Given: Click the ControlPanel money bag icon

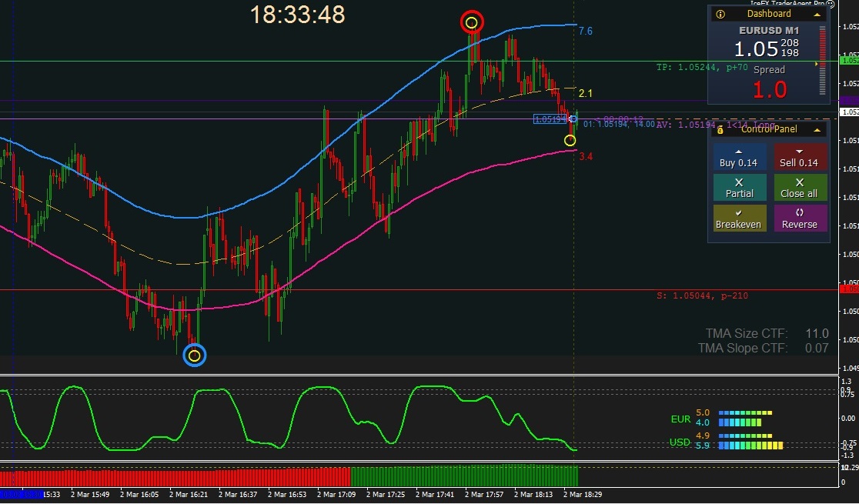Looking at the screenshot, I should click(x=720, y=130).
